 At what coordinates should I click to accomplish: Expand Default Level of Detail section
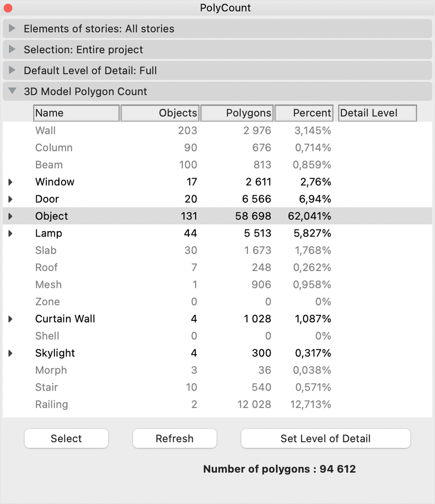[13, 71]
